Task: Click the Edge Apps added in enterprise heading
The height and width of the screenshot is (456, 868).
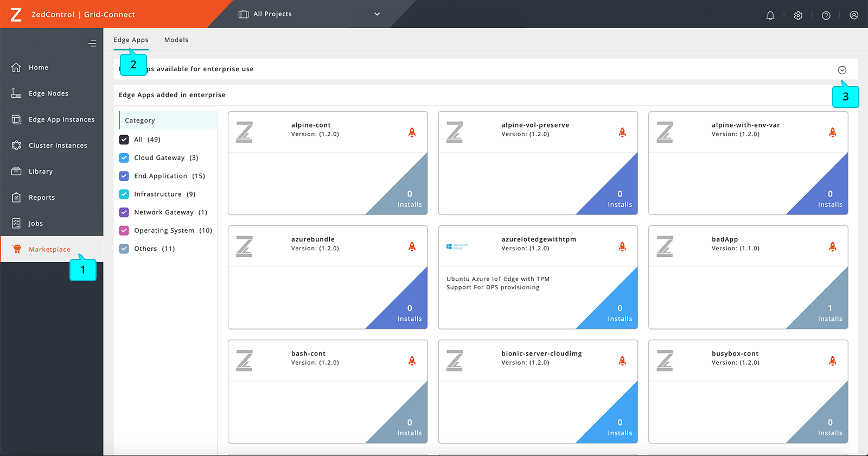Action: [172, 95]
